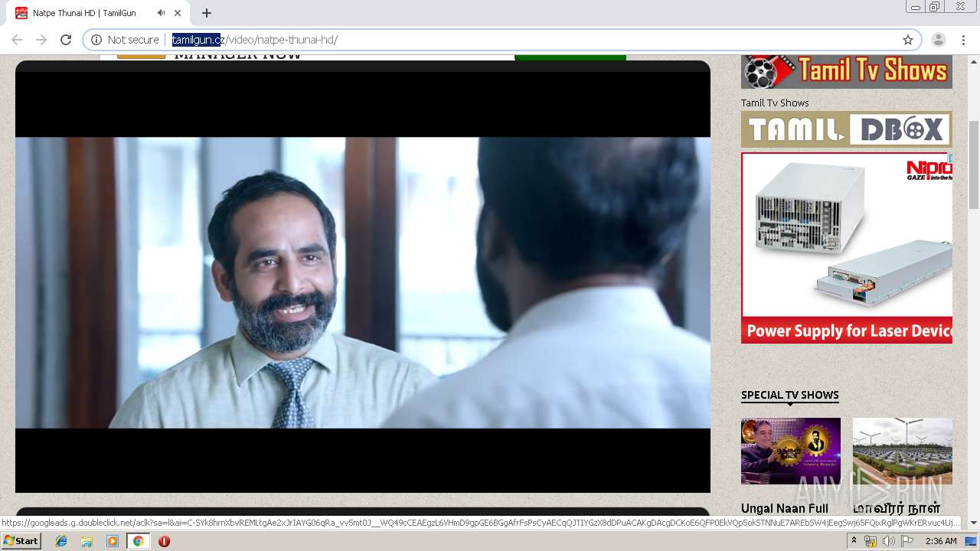Open the Action Center flag icon
The height and width of the screenshot is (551, 980).
click(906, 541)
